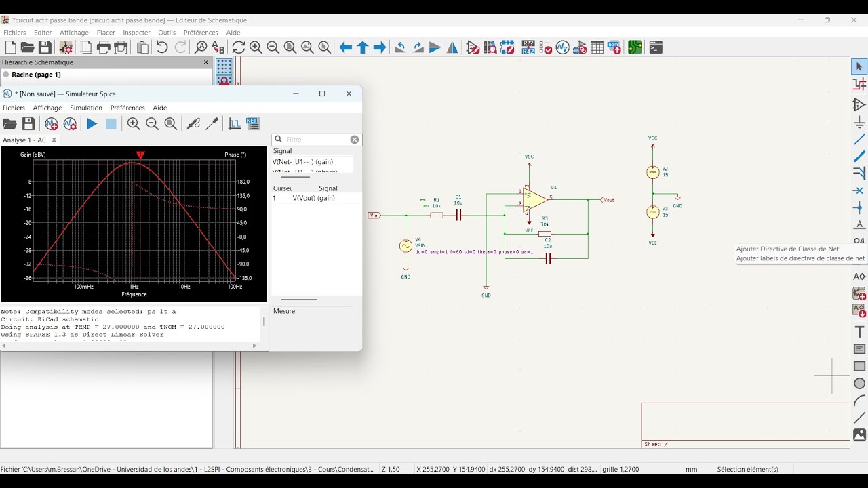Viewport: 868px width, 488px height.
Task: Generate the bill of materials
Action: pos(614,47)
